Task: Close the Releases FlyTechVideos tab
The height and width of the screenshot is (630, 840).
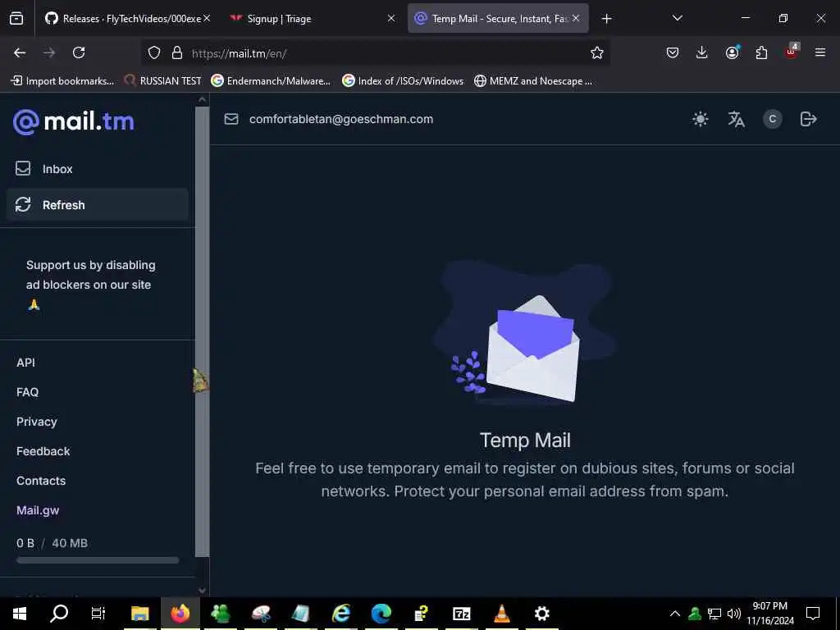Action: pos(207,18)
